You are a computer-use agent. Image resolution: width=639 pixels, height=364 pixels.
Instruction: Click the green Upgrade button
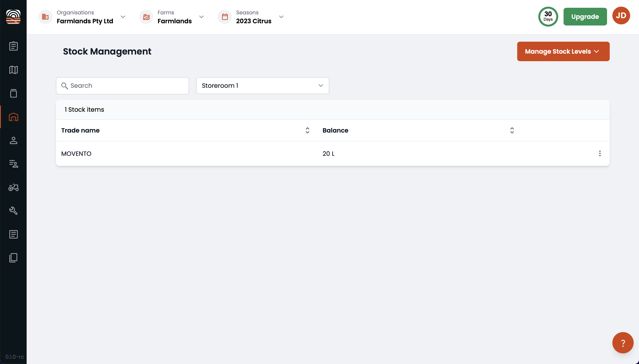tap(585, 16)
